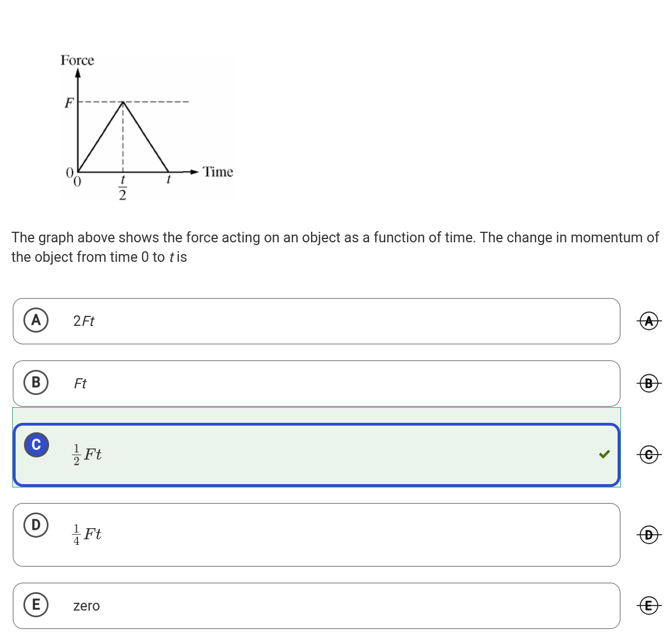Choose the B radio circle
This screenshot has width=670, height=644.
point(36,382)
